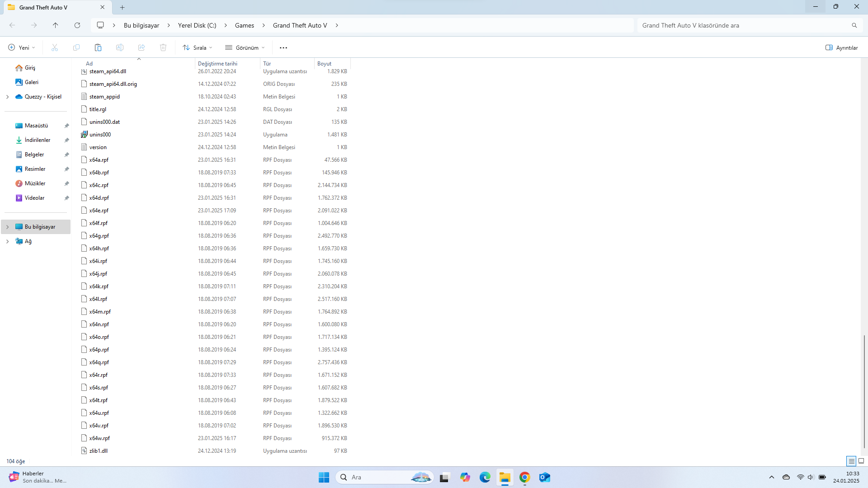Screen dimensions: 868x488
Task: Open the Yeni new item menu
Action: point(21,47)
